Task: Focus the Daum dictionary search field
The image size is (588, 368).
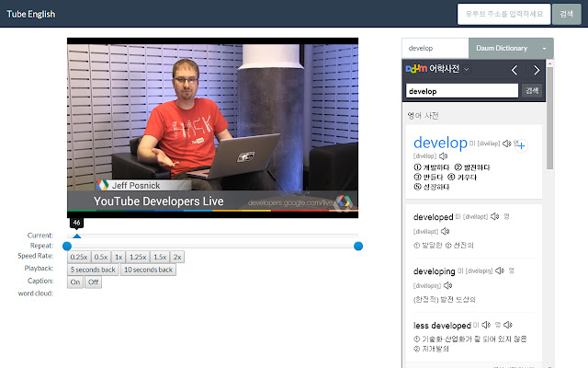Action: pyautogui.click(x=462, y=91)
